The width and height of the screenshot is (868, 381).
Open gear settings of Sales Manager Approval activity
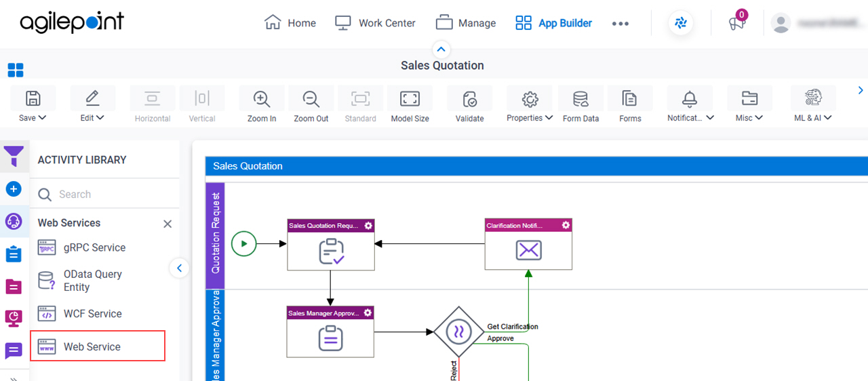pyautogui.click(x=368, y=313)
